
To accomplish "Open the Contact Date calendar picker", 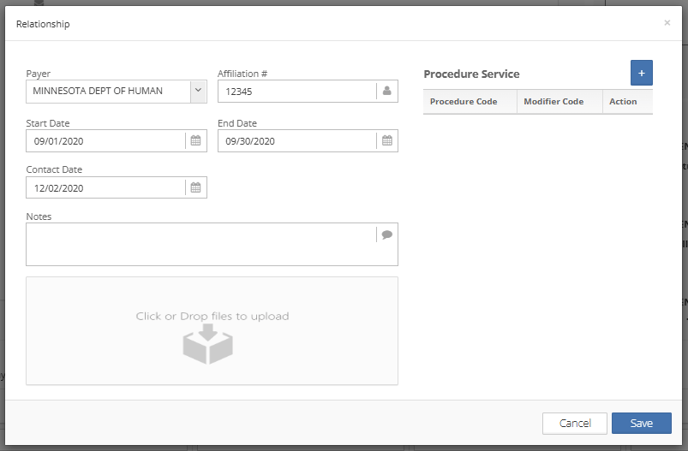I will pos(196,187).
